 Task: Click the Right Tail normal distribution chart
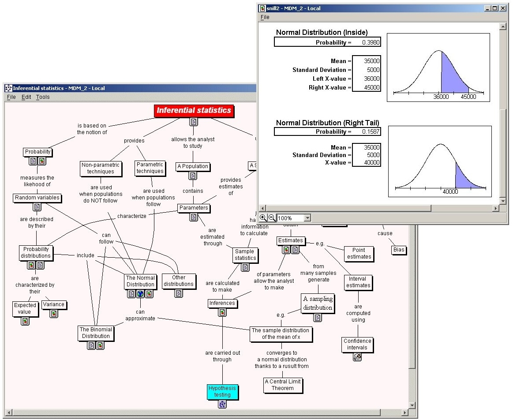[440, 161]
